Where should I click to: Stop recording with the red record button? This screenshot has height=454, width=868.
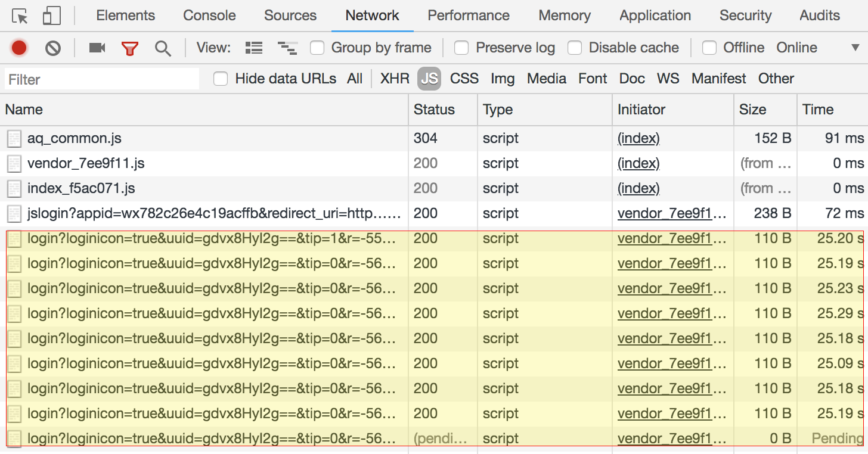(19, 48)
